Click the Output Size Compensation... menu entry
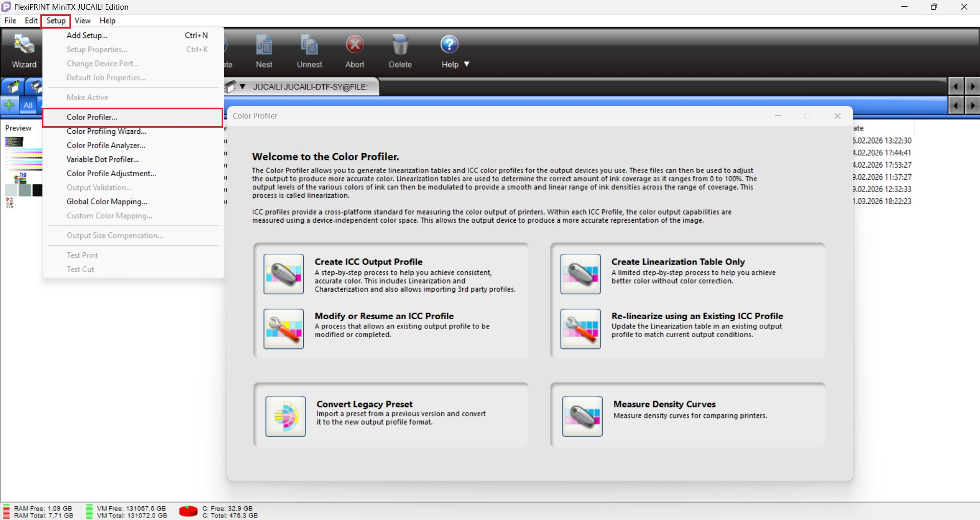980x520 pixels. (x=134, y=235)
